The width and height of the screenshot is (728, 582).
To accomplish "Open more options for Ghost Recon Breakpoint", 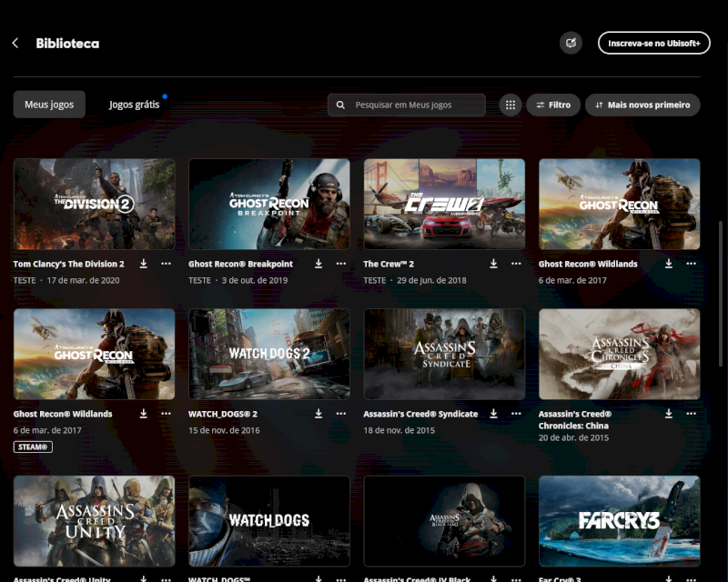I will [x=340, y=264].
